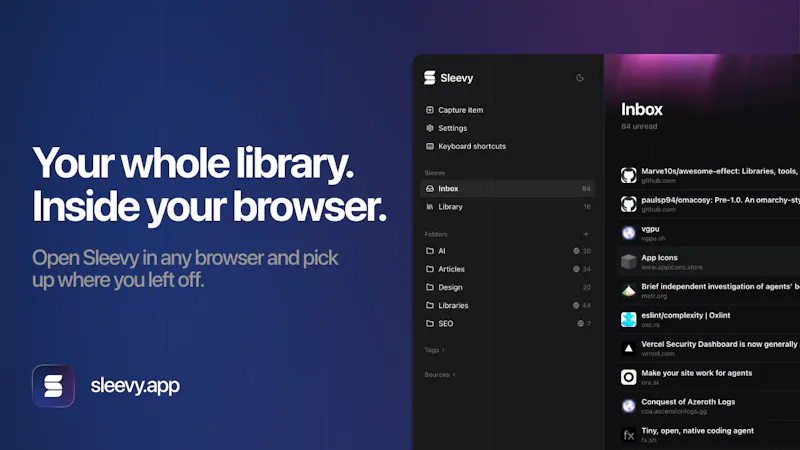Click globe icon on AI folder row
800x450 pixels.
pyautogui.click(x=576, y=251)
